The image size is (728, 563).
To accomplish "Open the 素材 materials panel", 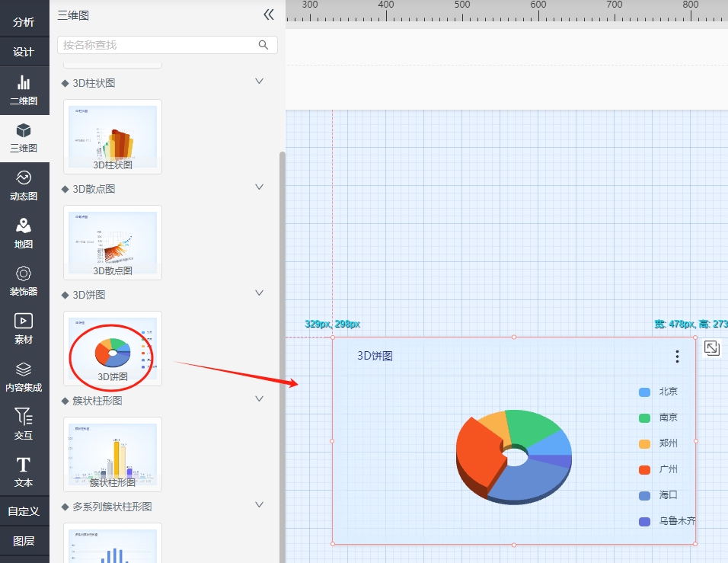I will [24, 328].
